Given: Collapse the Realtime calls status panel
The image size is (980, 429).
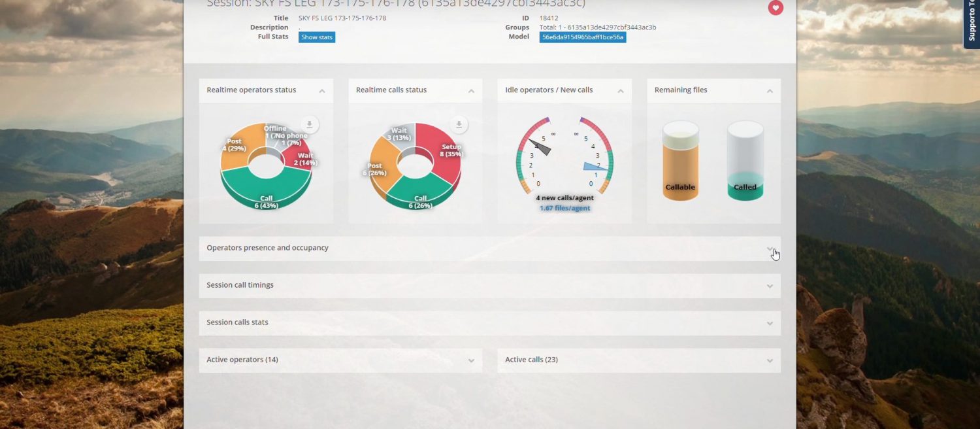Looking at the screenshot, I should [471, 91].
